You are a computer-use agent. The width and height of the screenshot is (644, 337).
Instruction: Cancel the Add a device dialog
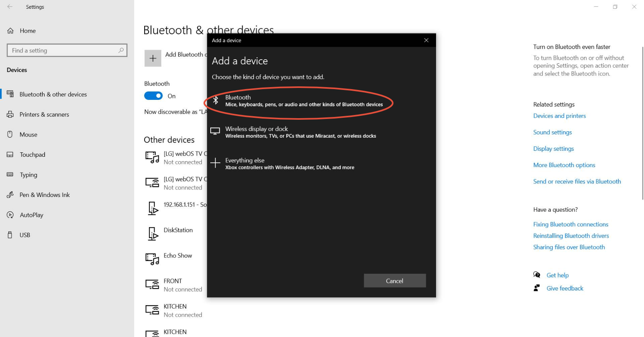pyautogui.click(x=395, y=281)
